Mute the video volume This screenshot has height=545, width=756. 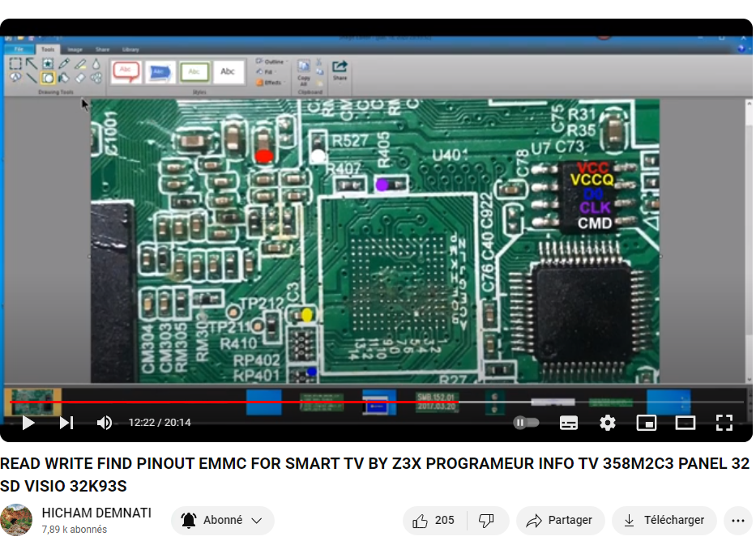105,423
